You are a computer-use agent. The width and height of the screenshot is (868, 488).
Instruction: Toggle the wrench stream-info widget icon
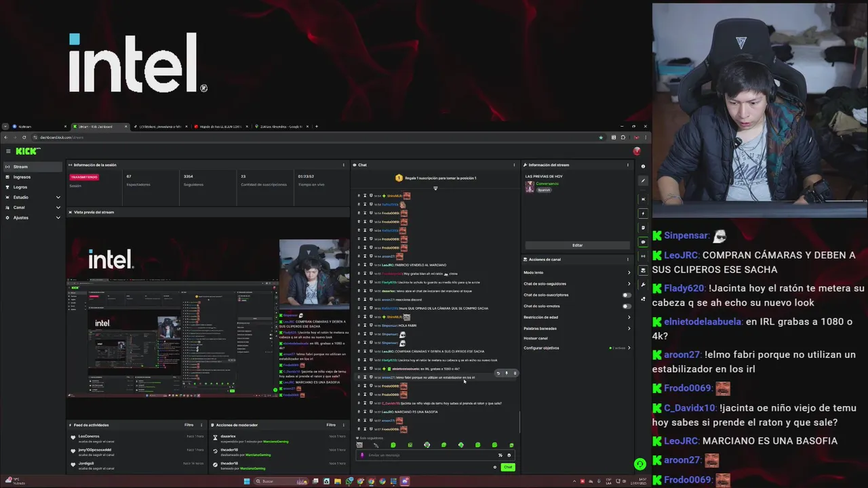[644, 285]
